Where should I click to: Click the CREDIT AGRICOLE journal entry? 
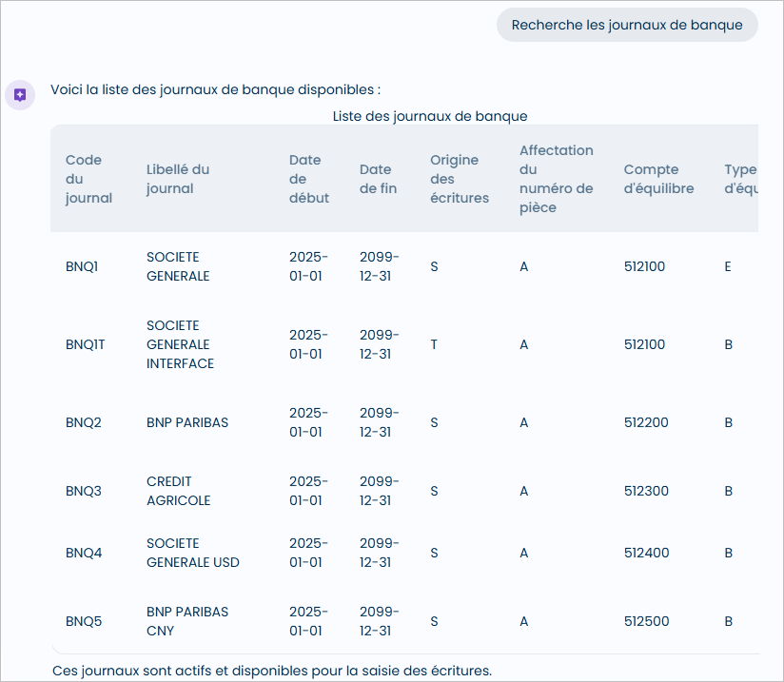179,491
